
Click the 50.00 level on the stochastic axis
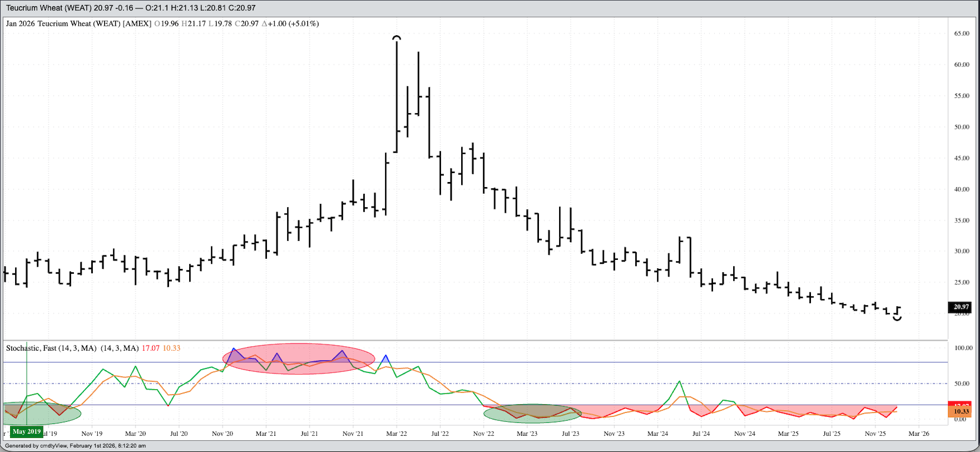(962, 384)
